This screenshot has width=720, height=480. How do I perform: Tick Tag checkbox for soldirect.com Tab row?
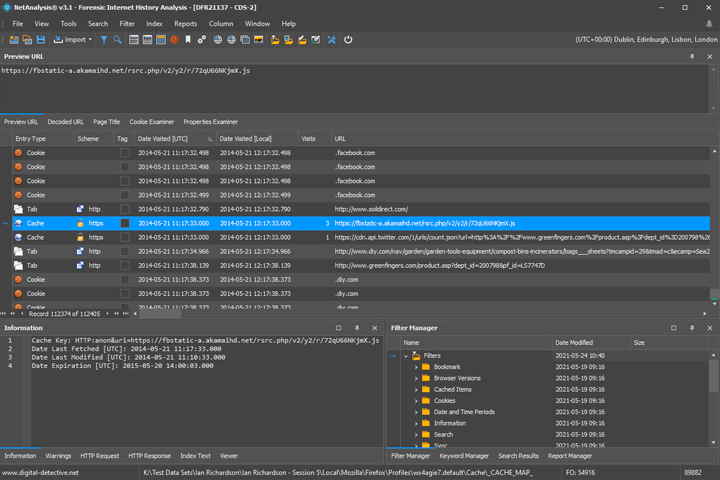pos(124,209)
